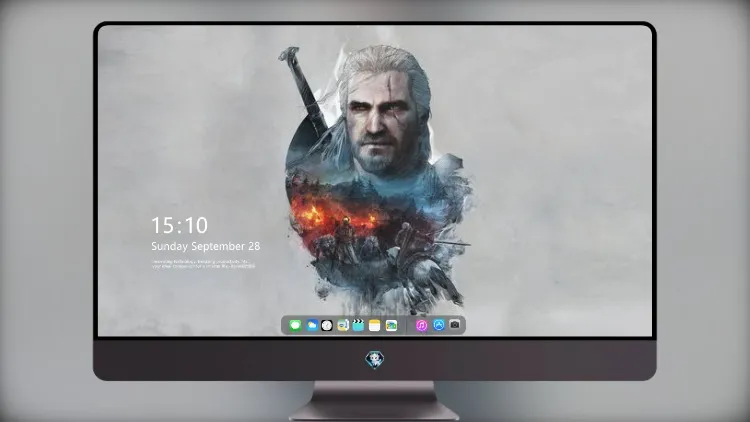Open the blue App Store icon

(439, 325)
